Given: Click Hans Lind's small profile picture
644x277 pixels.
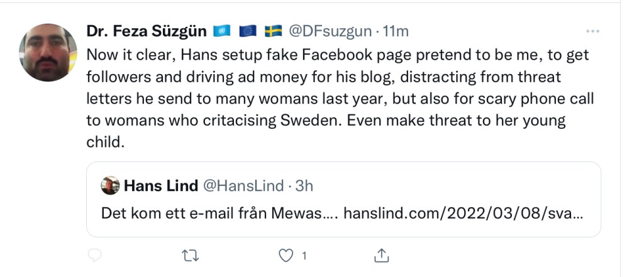Looking at the screenshot, I should 110,185.
